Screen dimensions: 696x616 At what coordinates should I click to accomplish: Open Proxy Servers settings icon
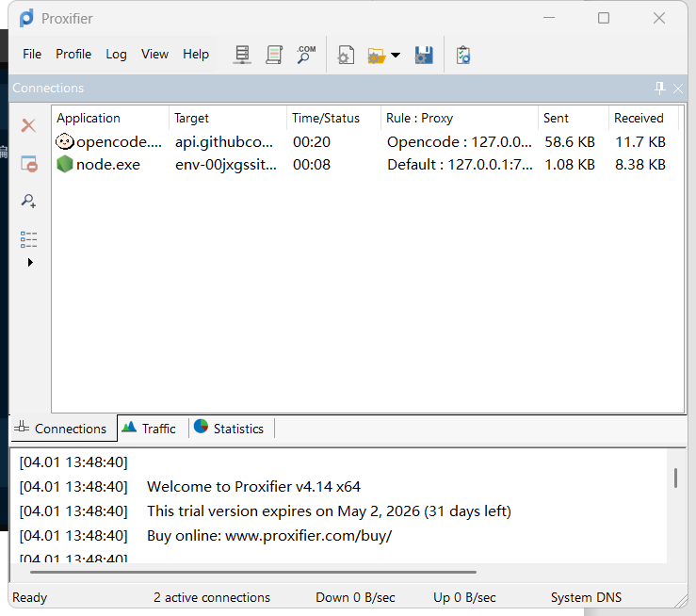coord(242,55)
